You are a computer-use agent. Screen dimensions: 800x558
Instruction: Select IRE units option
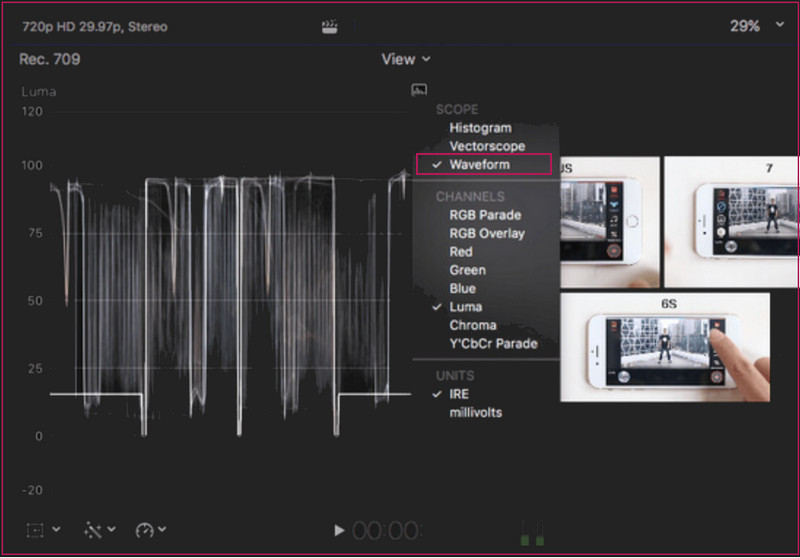pyautogui.click(x=459, y=394)
